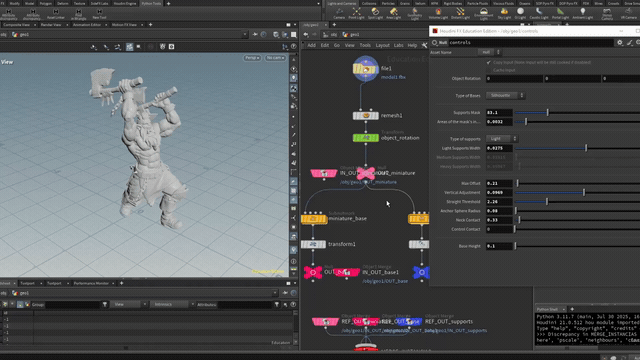The image size is (640, 360).
Task: Click the geo1 path button in scene view
Action: coord(21,35)
